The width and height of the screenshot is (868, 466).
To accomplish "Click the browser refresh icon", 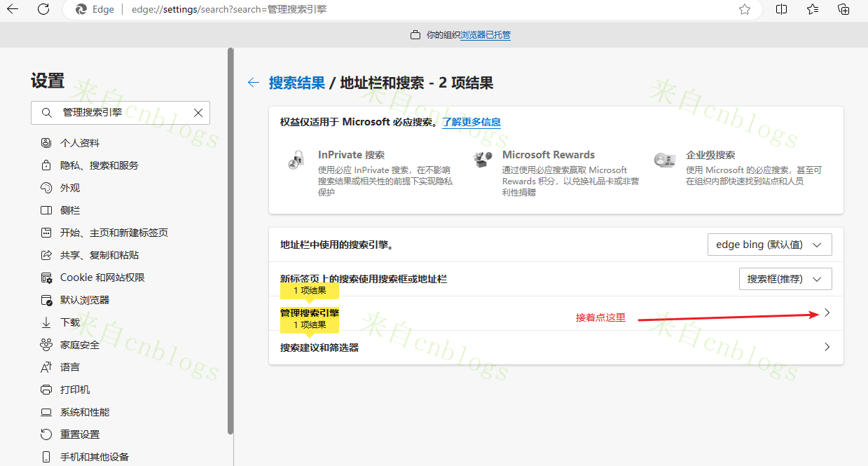I will point(43,10).
